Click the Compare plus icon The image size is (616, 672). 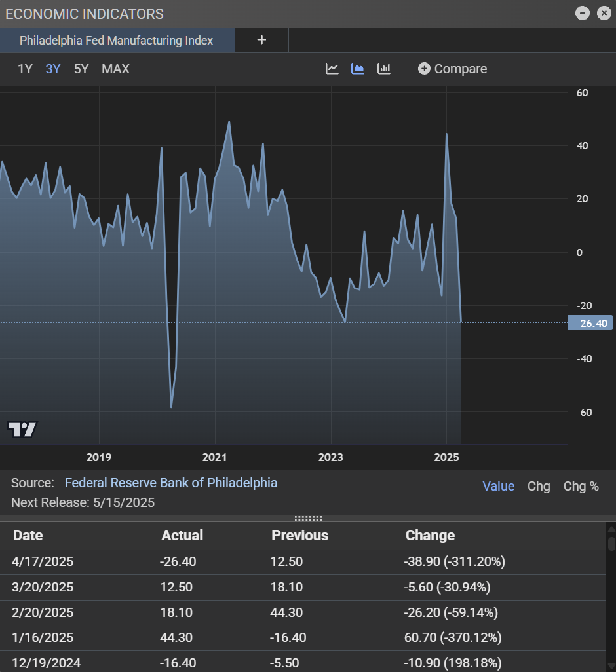tap(424, 69)
